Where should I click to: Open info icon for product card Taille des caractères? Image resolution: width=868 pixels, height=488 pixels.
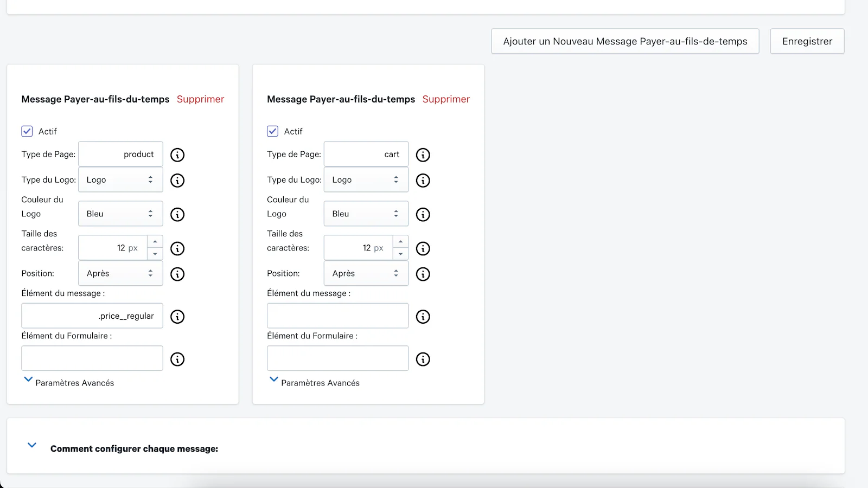177,249
